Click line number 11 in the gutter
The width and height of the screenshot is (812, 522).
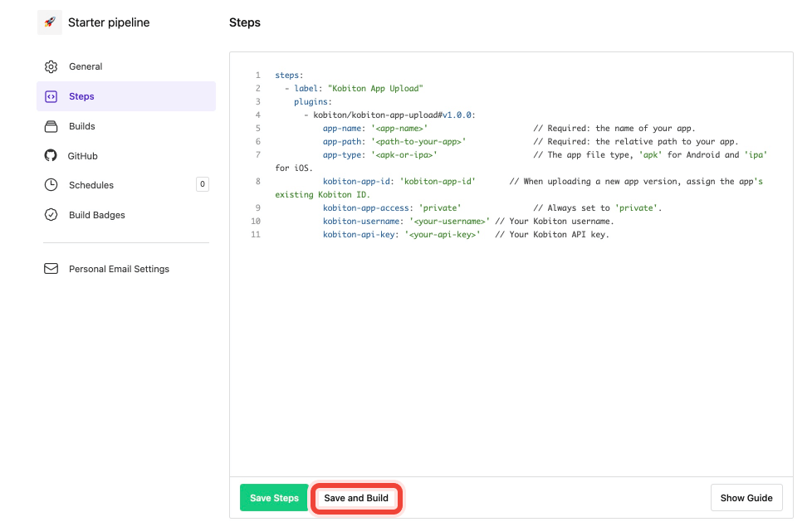(256, 235)
